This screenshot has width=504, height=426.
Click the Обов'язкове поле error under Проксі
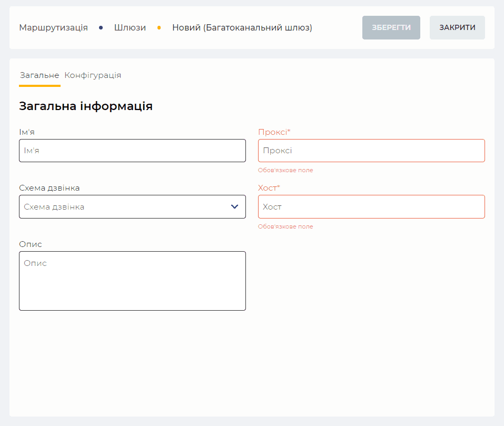(285, 170)
